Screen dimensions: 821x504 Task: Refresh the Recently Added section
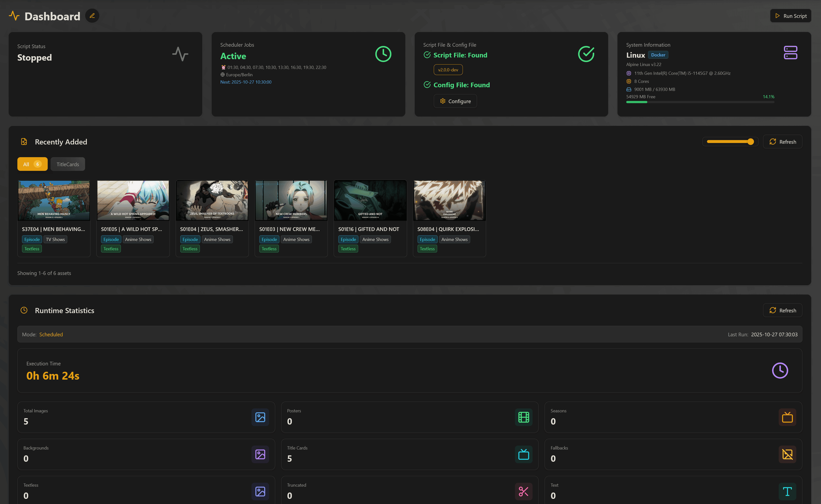tap(782, 142)
